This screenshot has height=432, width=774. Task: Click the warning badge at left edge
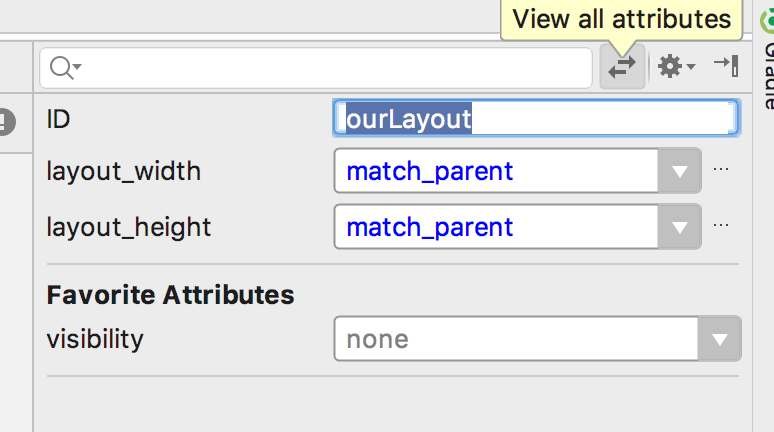coord(7,121)
